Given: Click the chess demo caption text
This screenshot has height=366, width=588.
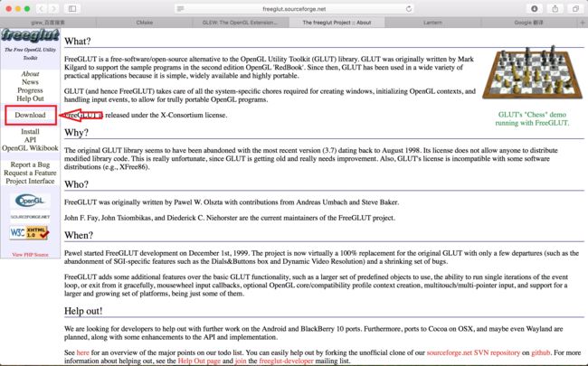Looking at the screenshot, I should point(532,118).
